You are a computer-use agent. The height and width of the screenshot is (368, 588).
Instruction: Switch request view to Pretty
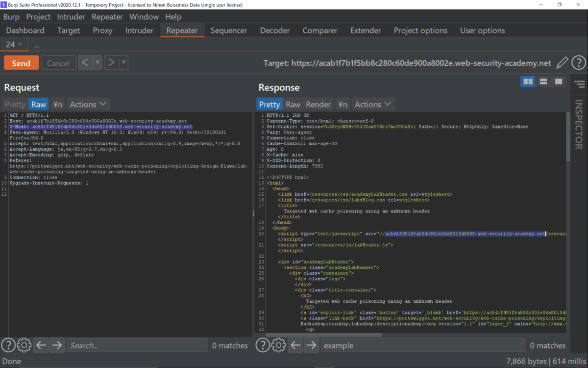click(x=15, y=104)
